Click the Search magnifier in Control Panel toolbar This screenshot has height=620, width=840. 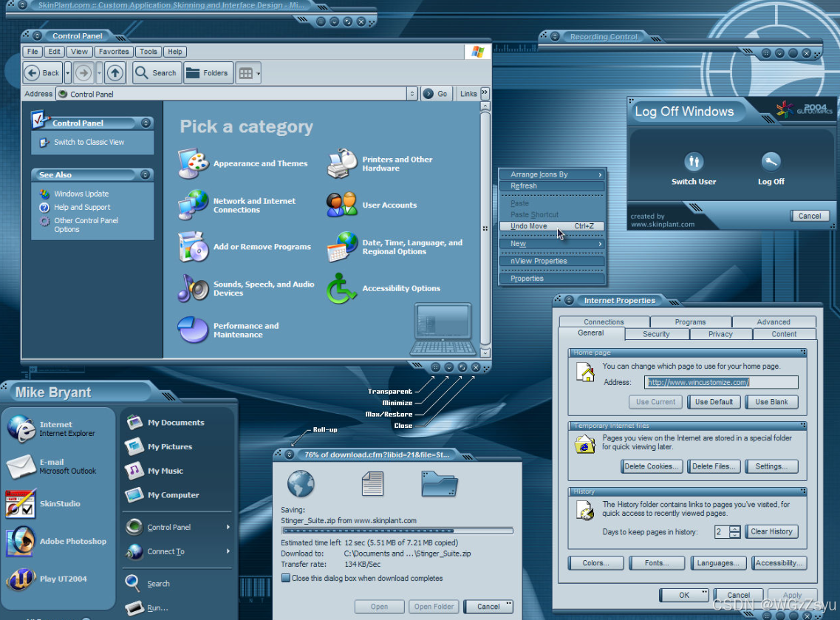(x=156, y=73)
